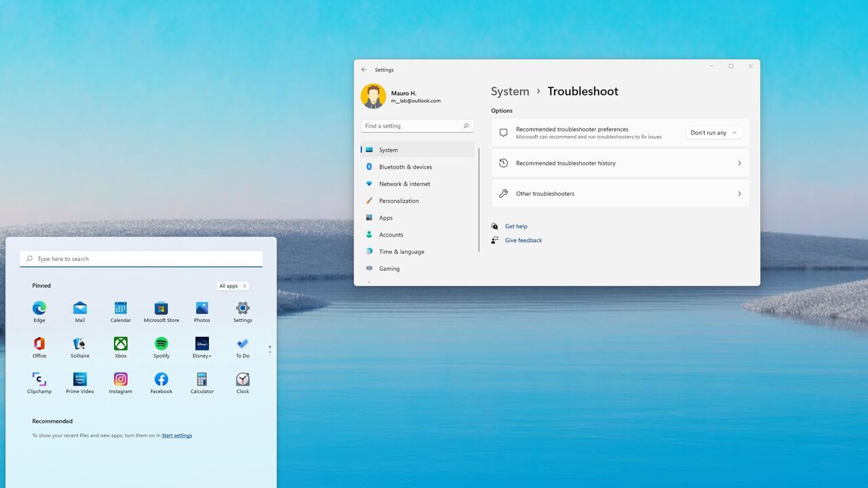This screenshot has width=868, height=488.
Task: Expand the Don't run any dropdown
Action: point(713,133)
